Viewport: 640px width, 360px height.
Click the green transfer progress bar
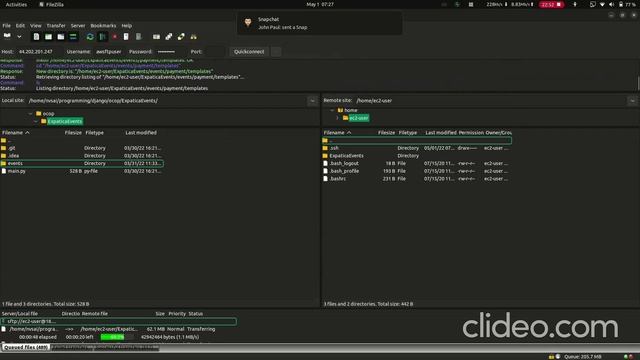pyautogui.click(x=116, y=337)
